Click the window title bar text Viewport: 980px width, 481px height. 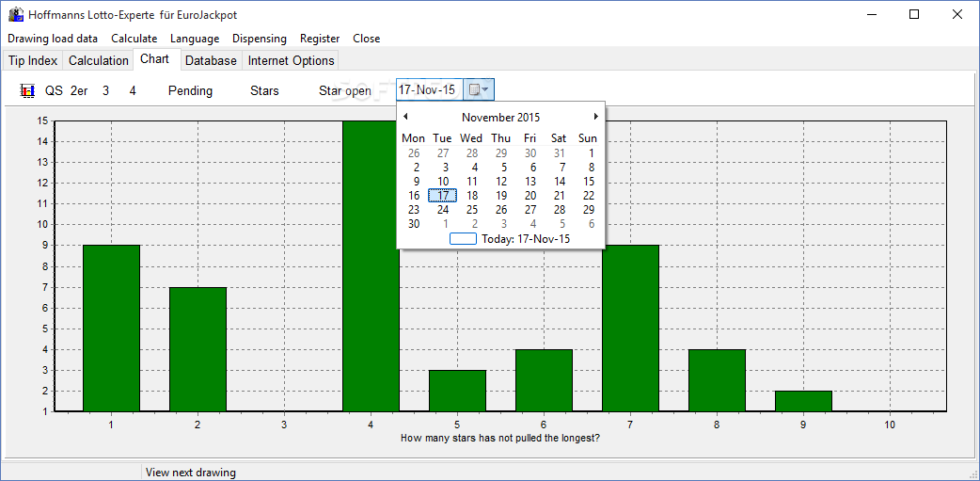click(132, 15)
